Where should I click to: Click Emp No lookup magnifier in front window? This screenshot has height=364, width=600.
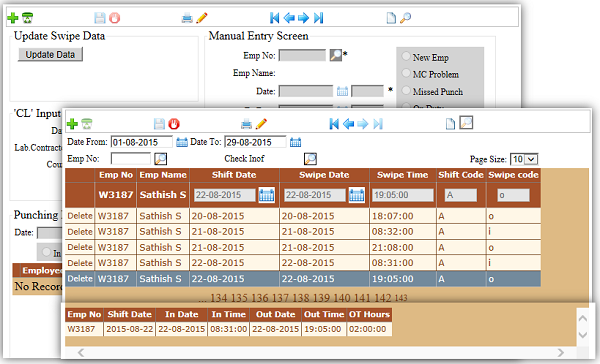[160, 159]
